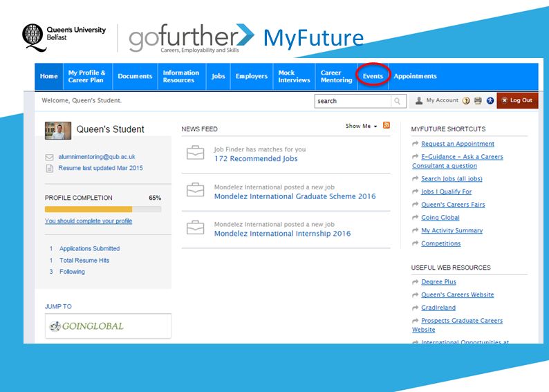Open 172 Recommended Jobs
This screenshot has height=392, width=549.
click(x=256, y=158)
